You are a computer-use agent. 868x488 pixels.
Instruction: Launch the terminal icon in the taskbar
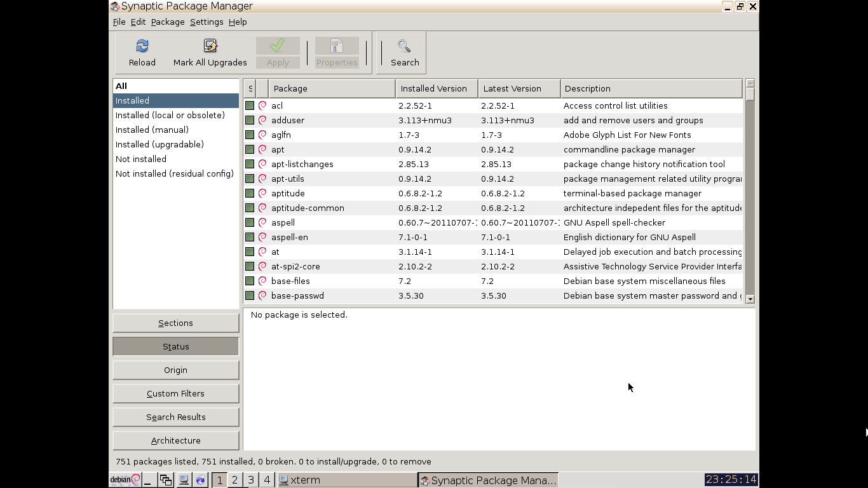pos(184,480)
